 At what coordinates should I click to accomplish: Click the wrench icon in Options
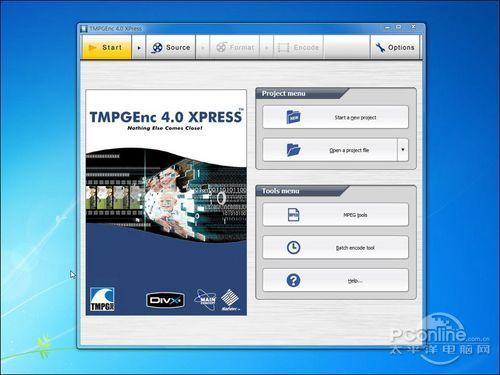[x=380, y=47]
